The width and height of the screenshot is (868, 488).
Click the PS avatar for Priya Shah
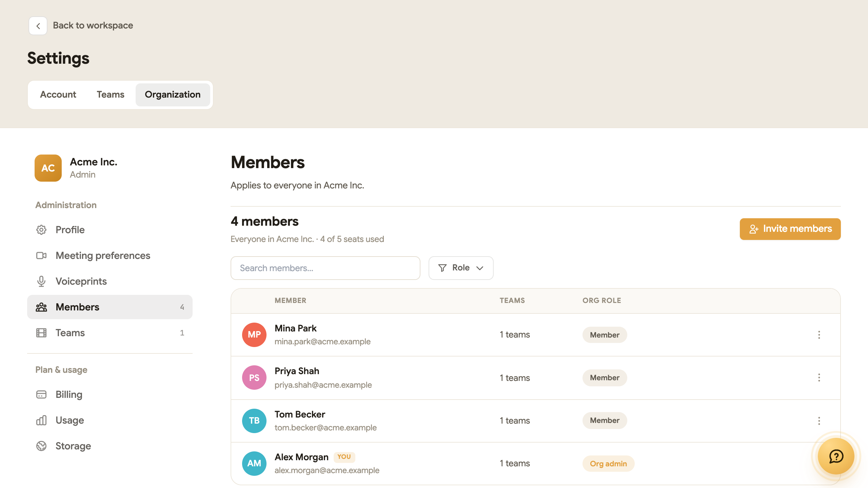point(254,378)
